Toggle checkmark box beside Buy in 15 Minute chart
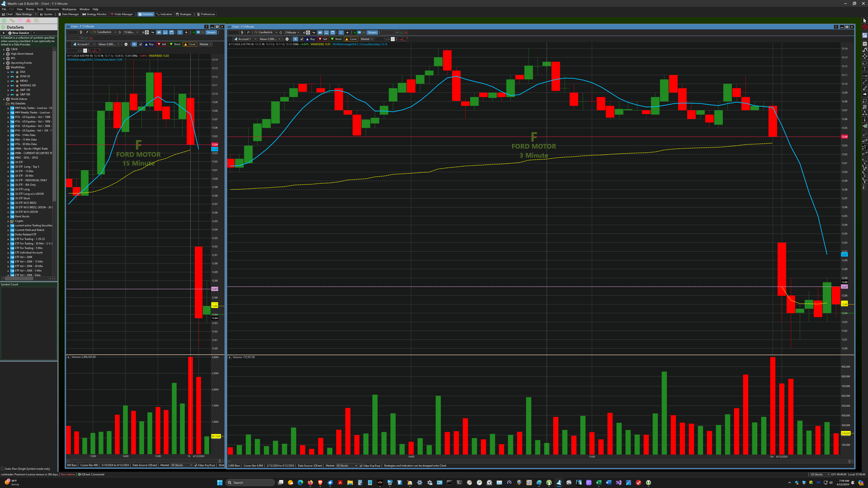The width and height of the screenshot is (868, 488). click(141, 44)
